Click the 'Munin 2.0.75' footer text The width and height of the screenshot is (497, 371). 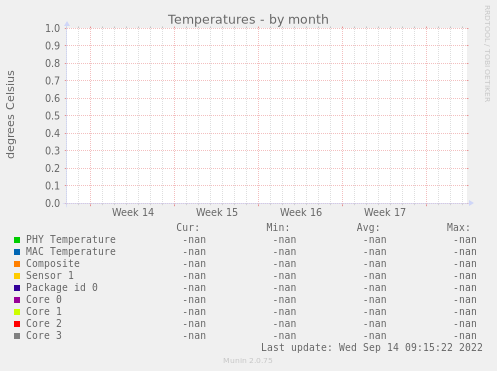[248, 361]
